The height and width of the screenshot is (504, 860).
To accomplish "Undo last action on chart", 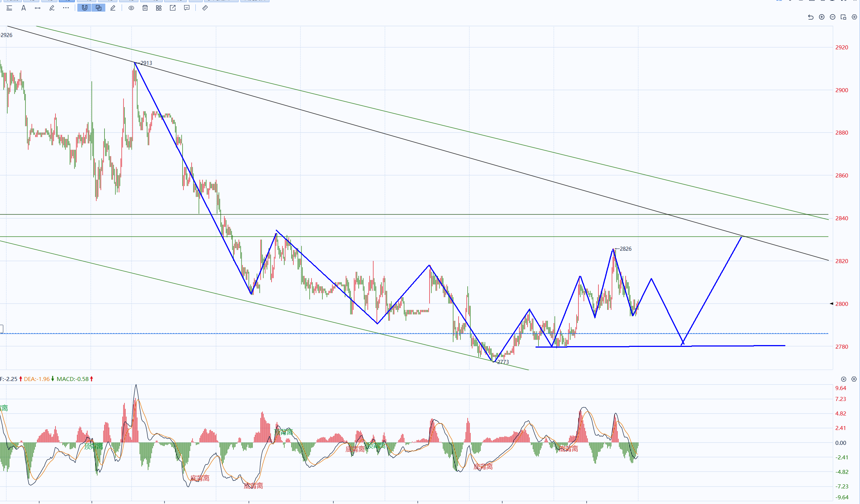I will 811,17.
